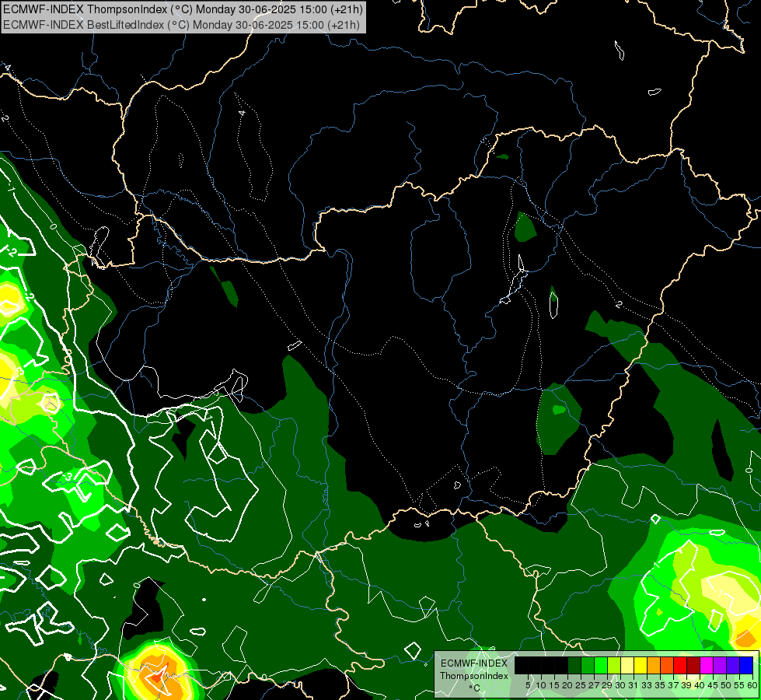Viewport: 761px width, 700px height.
Task: Click the legend scale value '45'
Action: click(x=714, y=685)
